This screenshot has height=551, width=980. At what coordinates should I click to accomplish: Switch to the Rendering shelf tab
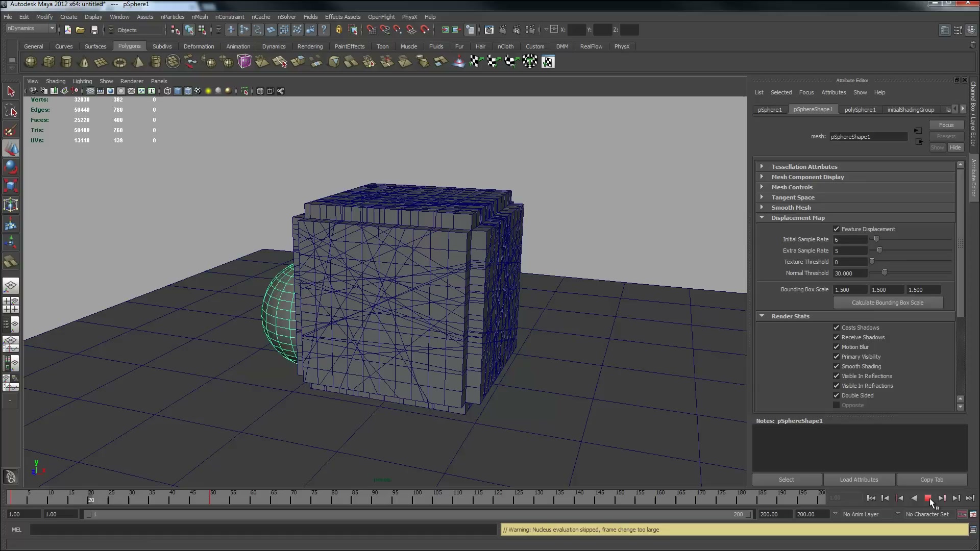310,46
